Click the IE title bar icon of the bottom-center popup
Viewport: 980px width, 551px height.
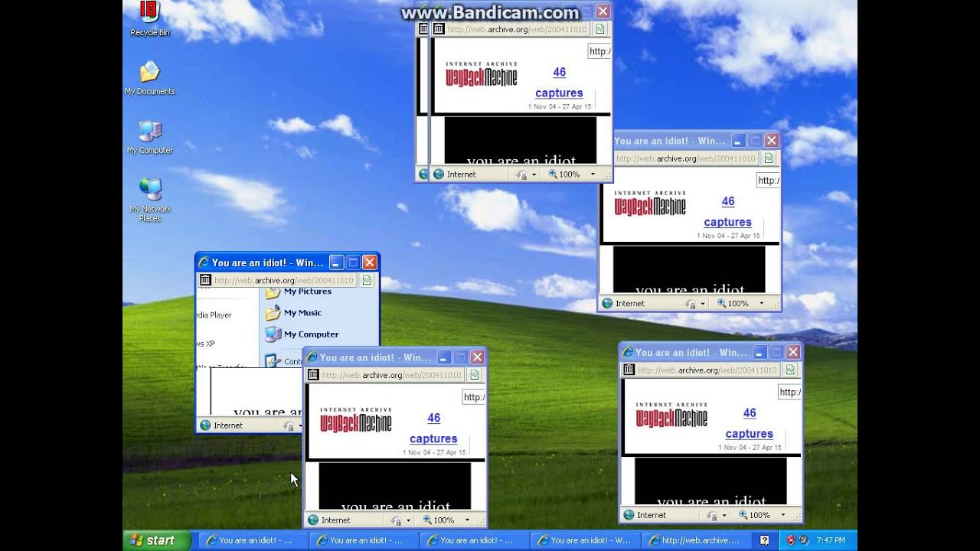point(312,357)
